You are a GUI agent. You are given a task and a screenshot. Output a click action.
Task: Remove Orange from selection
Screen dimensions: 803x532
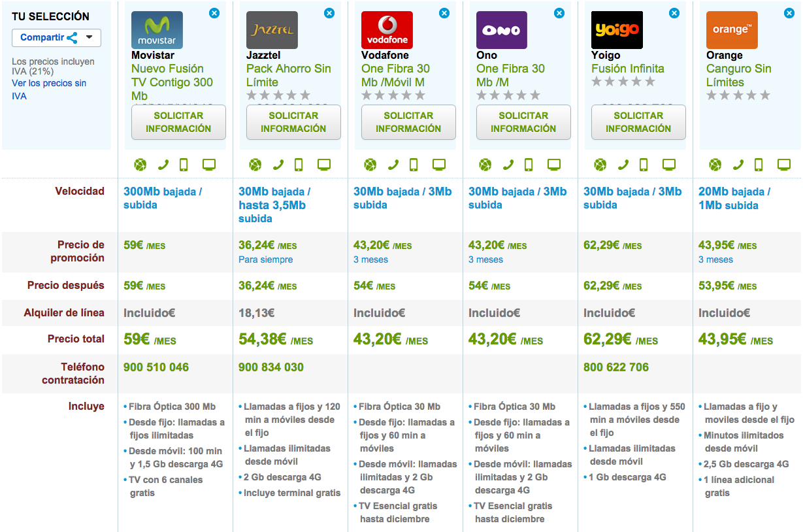789,13
